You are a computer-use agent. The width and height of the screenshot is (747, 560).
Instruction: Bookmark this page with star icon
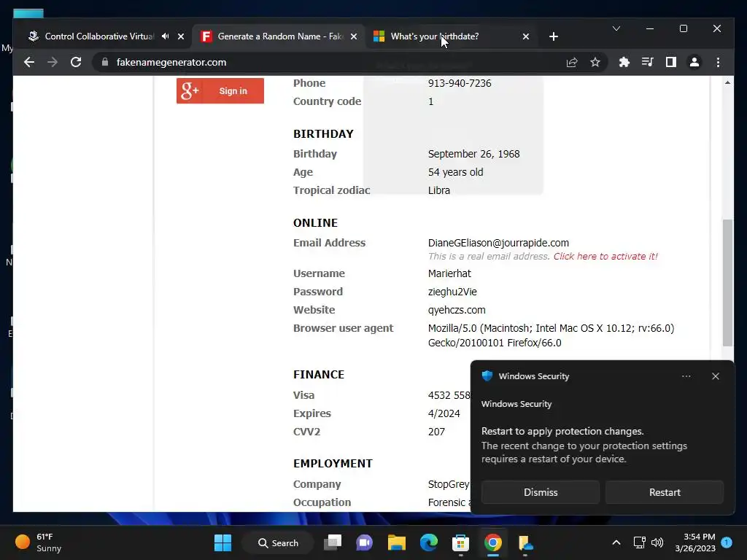595,63
